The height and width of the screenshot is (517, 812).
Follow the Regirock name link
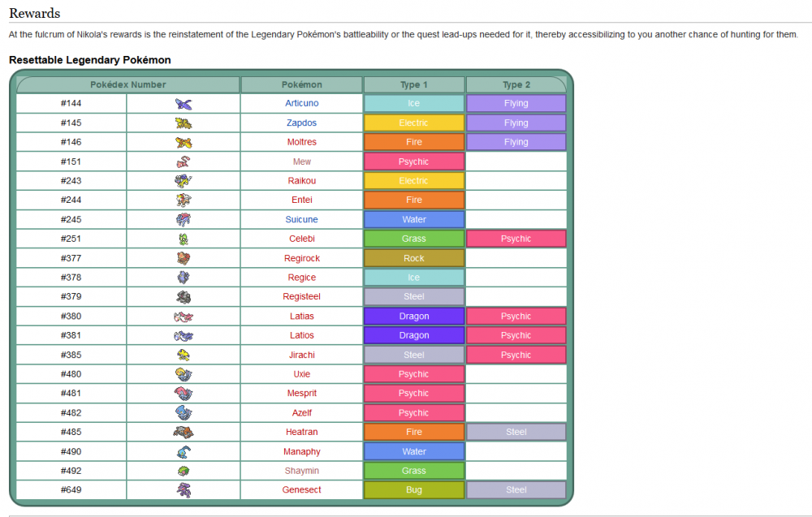click(301, 258)
